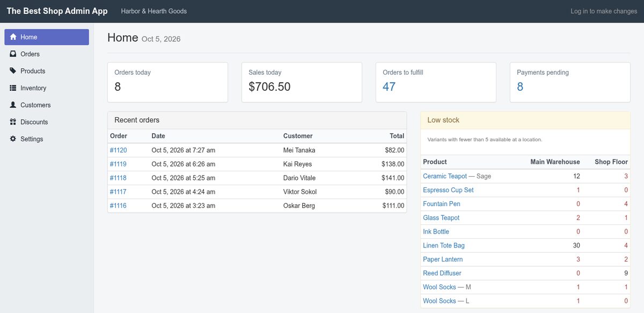
Task: Click Log in to make changes
Action: (x=604, y=11)
